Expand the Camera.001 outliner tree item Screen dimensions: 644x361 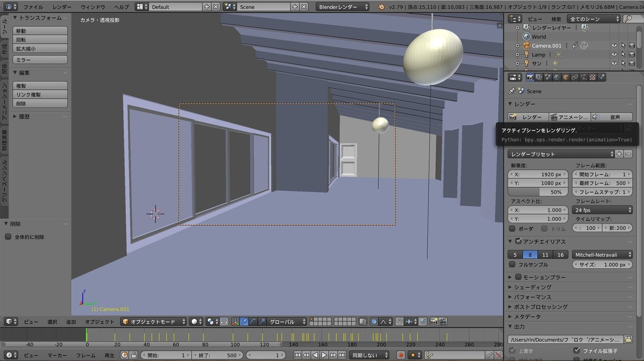pyautogui.click(x=518, y=46)
